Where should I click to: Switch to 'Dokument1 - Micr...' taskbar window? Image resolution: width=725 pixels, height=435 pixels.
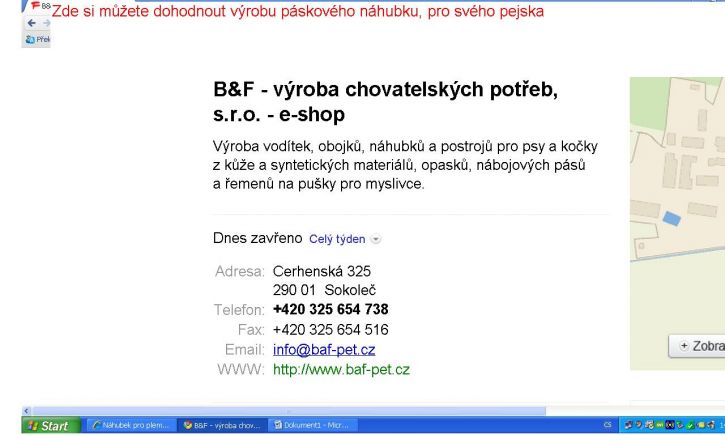coord(314,425)
